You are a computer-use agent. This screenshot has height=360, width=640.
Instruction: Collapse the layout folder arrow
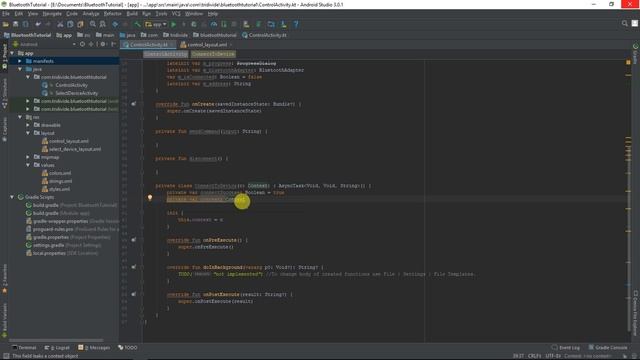pyautogui.click(x=28, y=133)
